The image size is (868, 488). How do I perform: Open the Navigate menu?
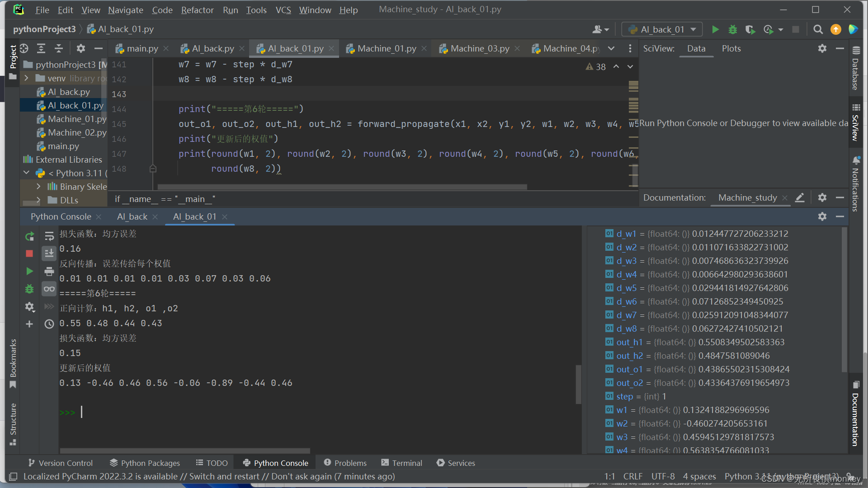pos(126,10)
